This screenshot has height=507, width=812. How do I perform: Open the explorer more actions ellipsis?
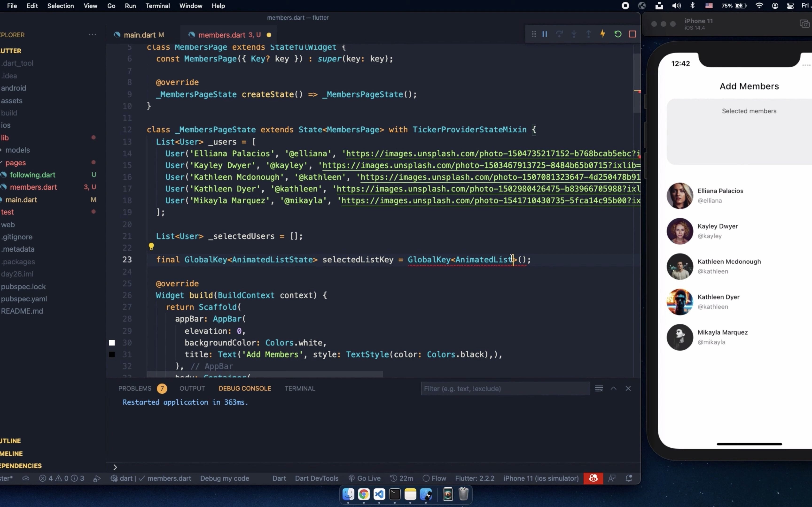tap(92, 35)
